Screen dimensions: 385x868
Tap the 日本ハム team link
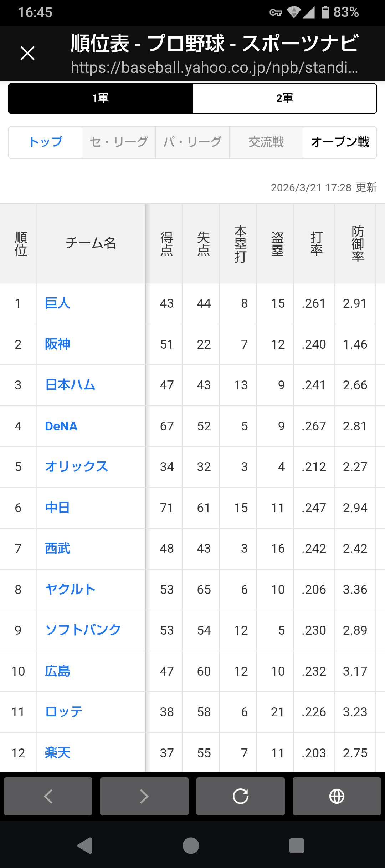[70, 385]
